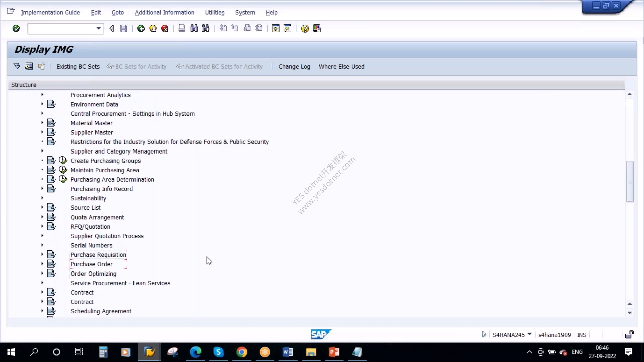Open Google Chrome from the taskbar

click(x=241, y=352)
